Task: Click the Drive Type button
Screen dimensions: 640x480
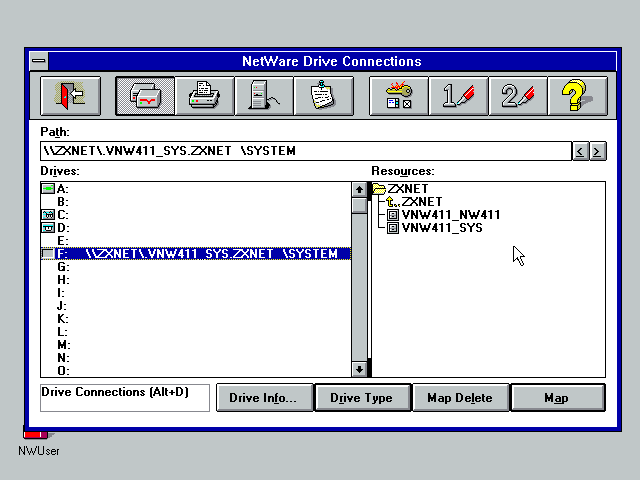Action: [362, 398]
